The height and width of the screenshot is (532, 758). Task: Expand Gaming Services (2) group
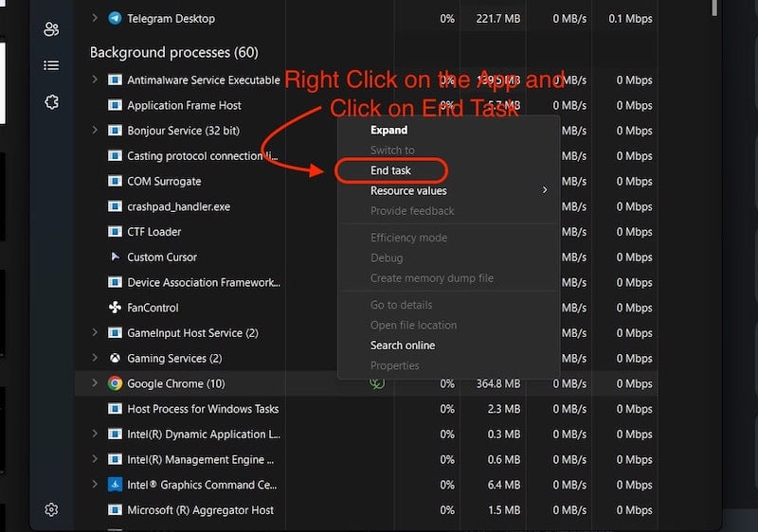pos(95,358)
